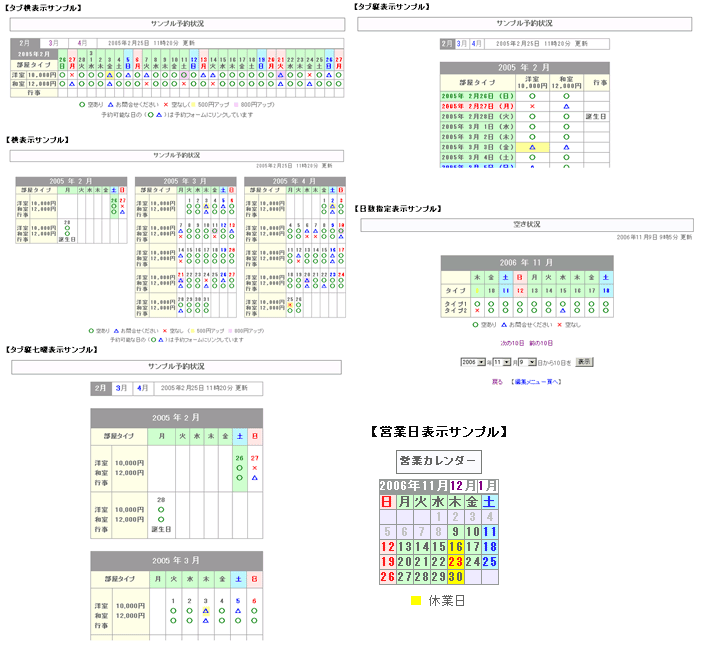Click the yellow-highlighted triangle under 3金 in タブ横表示サンプル
Image resolution: width=701 pixels, height=649 pixels.
[x=110, y=75]
